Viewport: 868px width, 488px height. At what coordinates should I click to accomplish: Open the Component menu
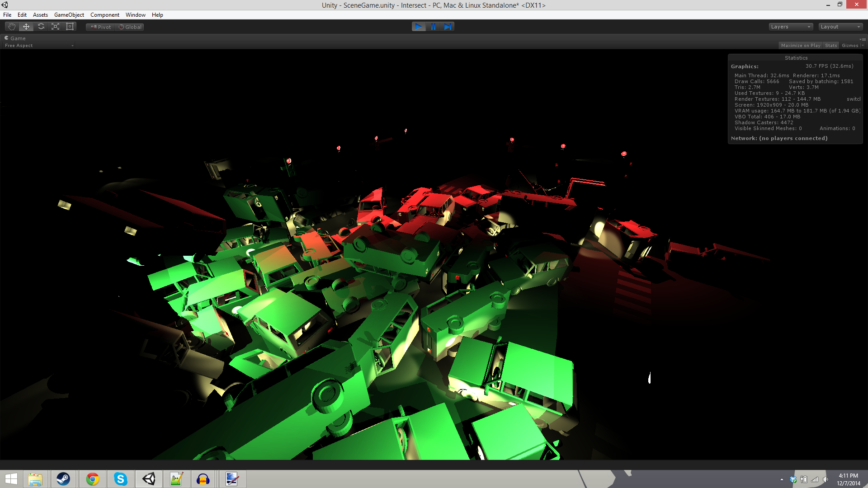[105, 15]
